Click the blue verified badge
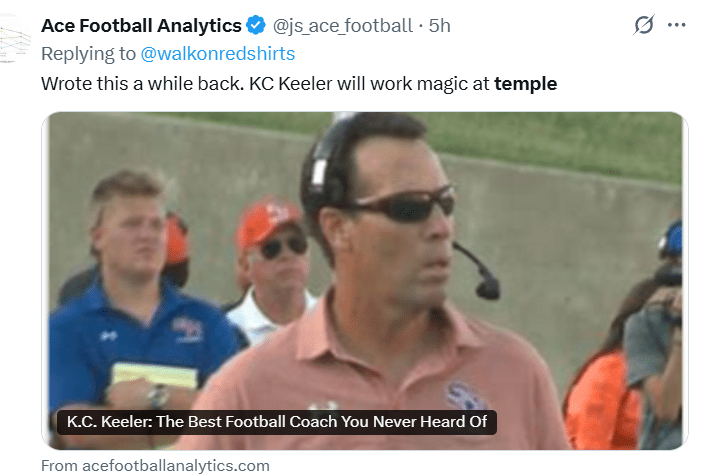The height and width of the screenshot is (475, 703). (256, 25)
